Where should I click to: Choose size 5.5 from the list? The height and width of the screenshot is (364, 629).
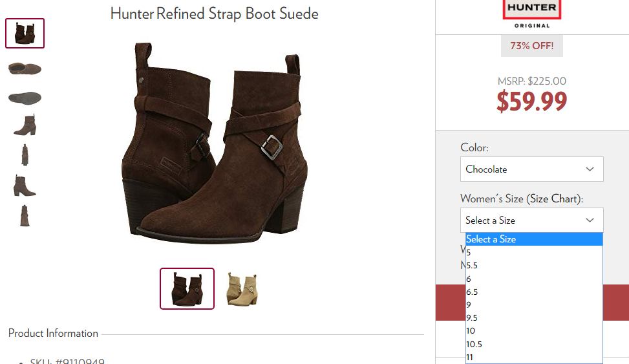click(x=534, y=266)
